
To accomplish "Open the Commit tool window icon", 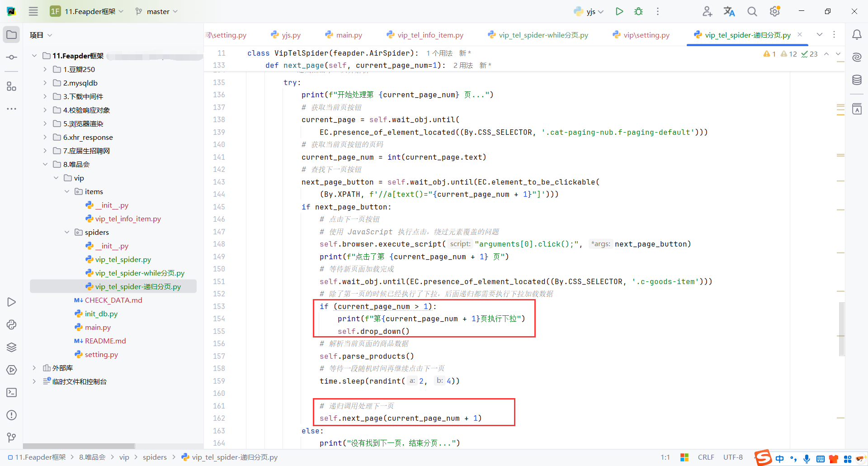I will coord(11,57).
